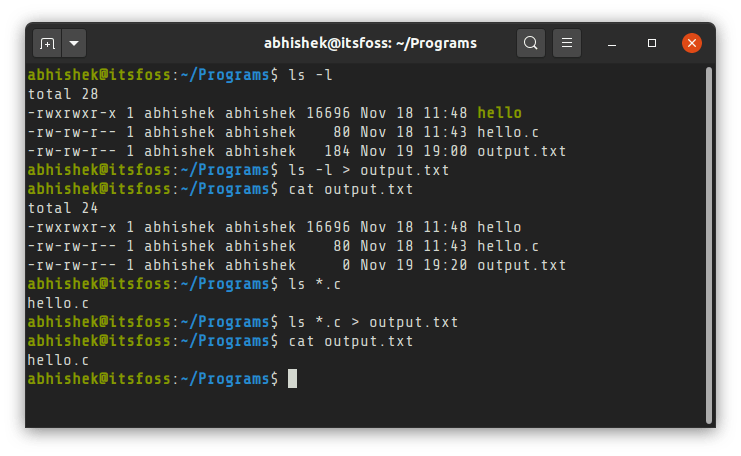
Task: Click the green hello executable filename
Action: click(499, 113)
